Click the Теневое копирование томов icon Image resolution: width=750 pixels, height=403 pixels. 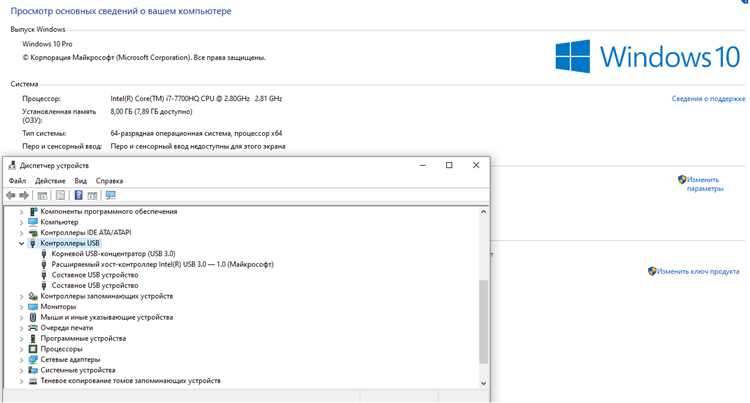[x=33, y=381]
